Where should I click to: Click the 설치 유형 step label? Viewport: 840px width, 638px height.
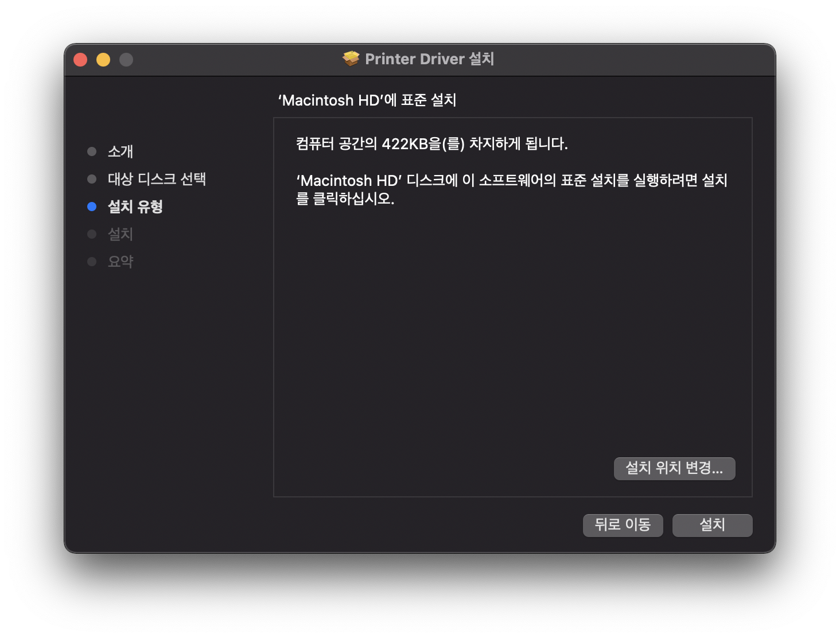click(135, 207)
